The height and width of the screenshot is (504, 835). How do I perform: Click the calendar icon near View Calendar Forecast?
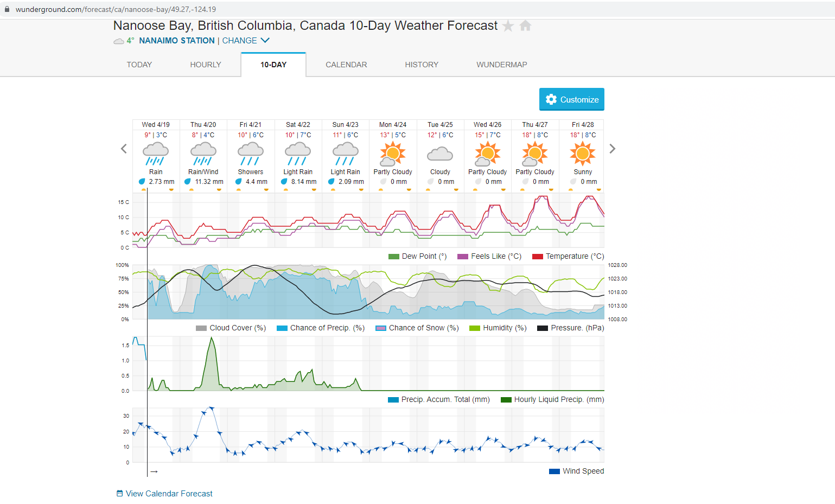point(120,493)
